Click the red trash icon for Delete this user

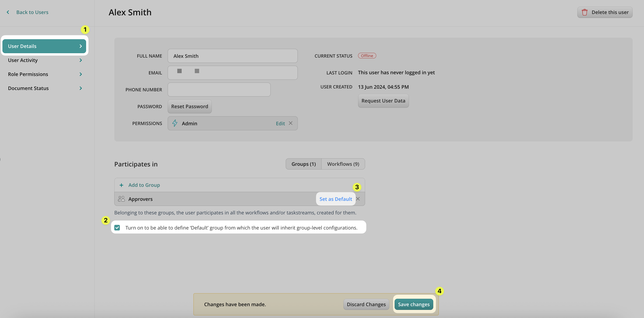pos(584,12)
